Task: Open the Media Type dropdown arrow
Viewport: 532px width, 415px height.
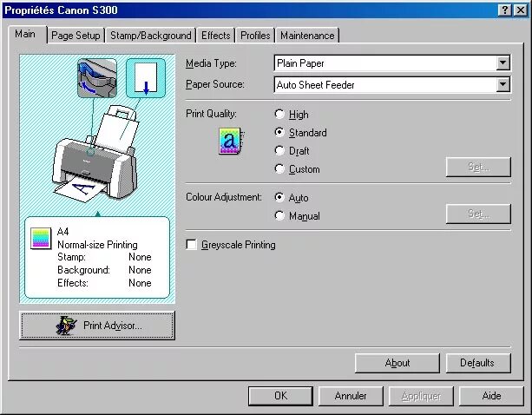Action: (x=502, y=63)
